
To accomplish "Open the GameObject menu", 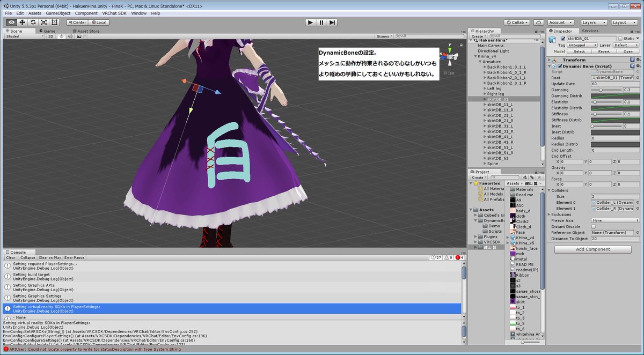I will tap(57, 13).
